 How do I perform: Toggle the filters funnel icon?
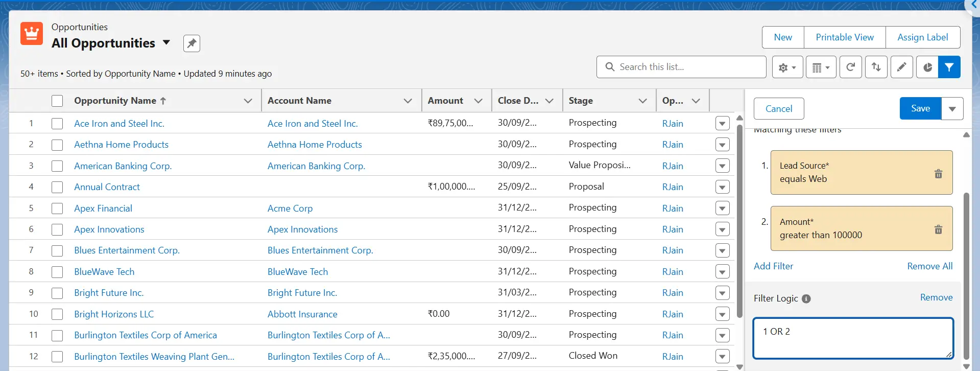coord(949,67)
